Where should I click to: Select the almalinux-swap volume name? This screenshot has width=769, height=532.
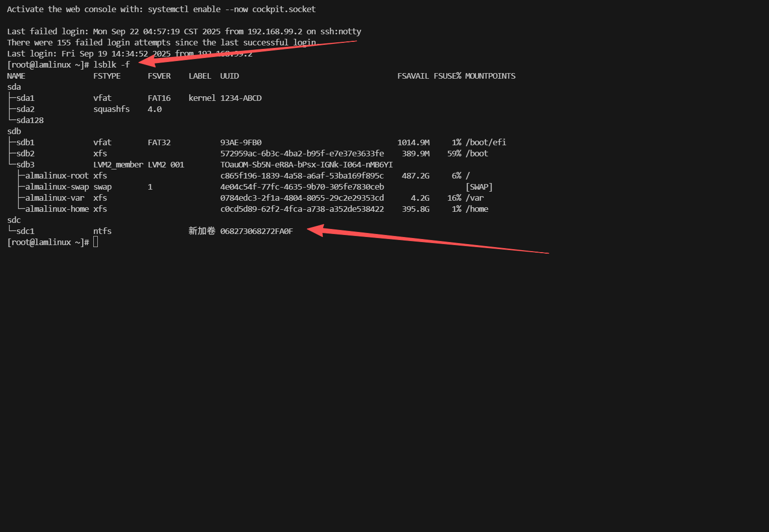click(56, 187)
